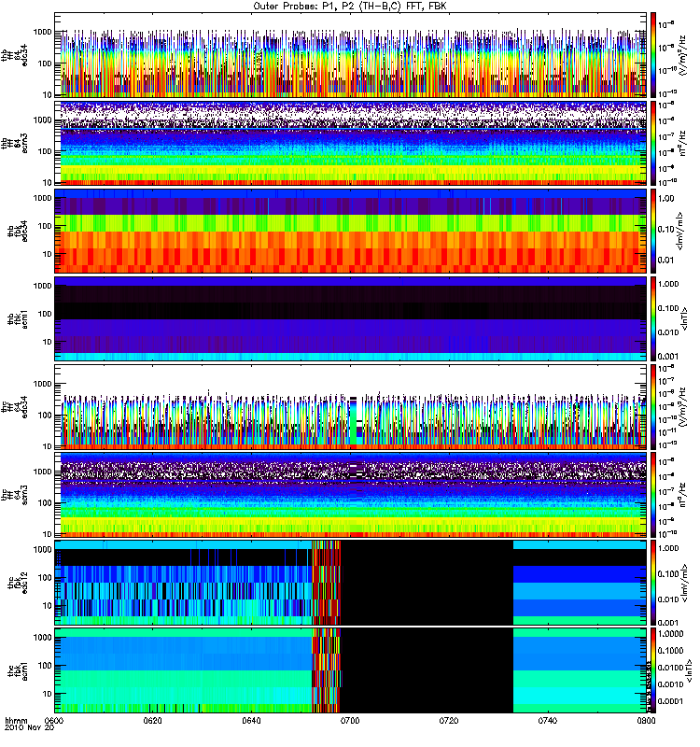Click the 1.00 color scale value of thb fbk edc34

click(x=665, y=199)
